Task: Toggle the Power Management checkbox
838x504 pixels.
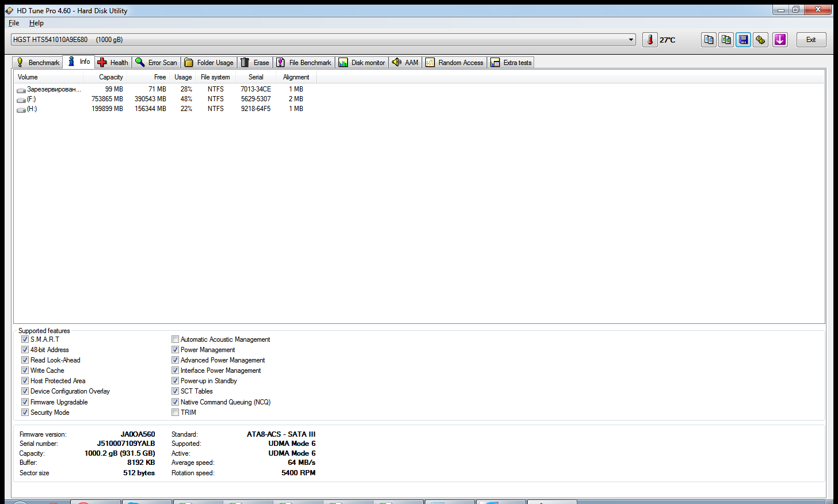Action: click(x=175, y=350)
